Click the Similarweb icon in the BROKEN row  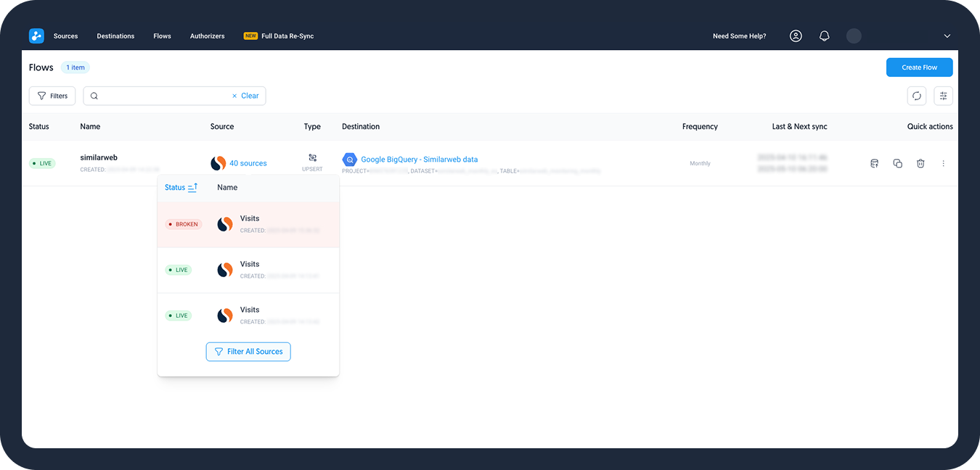225,224
